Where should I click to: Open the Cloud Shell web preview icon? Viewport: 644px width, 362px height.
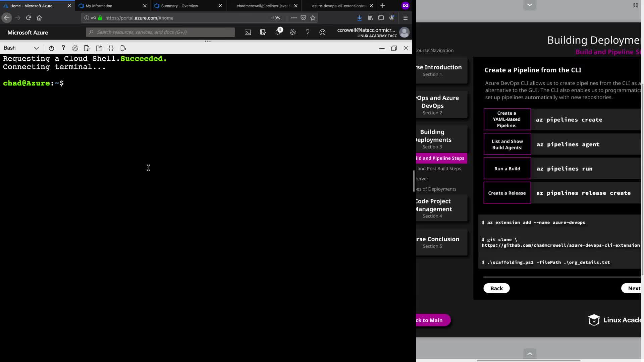pyautogui.click(x=123, y=48)
